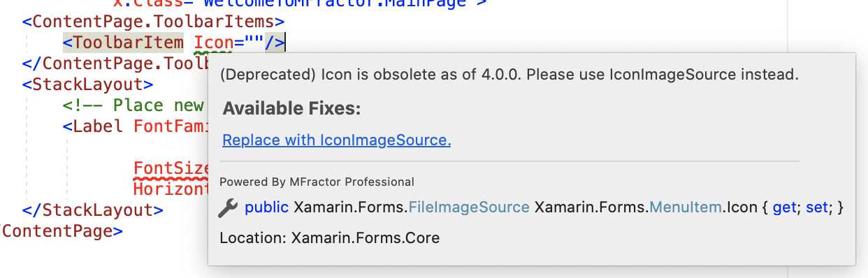
Task: Click the Powered By MFractor Professional label
Action: click(x=317, y=182)
